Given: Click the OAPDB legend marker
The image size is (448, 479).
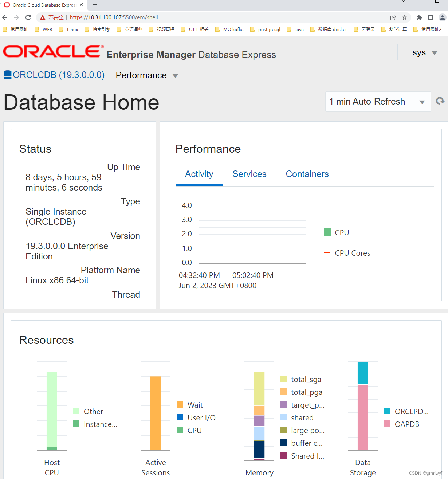Looking at the screenshot, I should click(x=387, y=424).
